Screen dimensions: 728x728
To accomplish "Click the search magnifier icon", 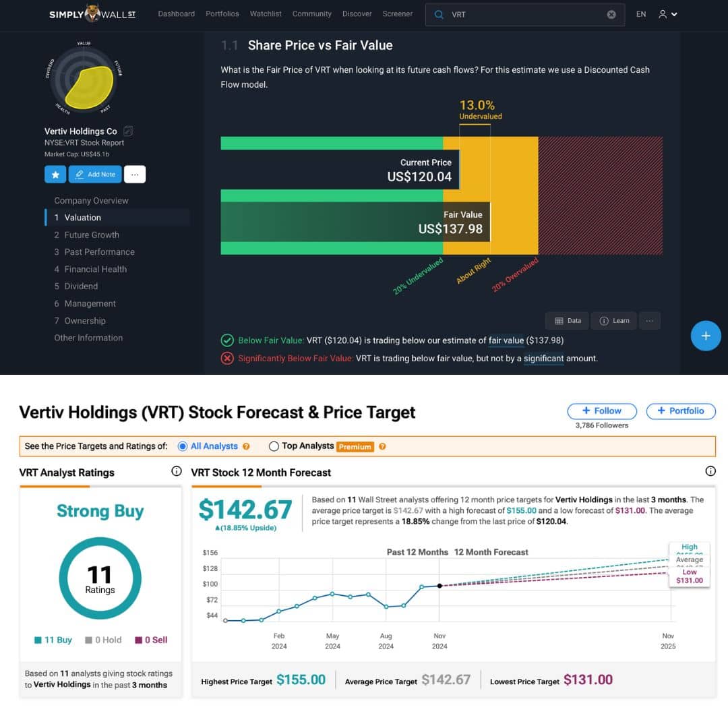I will click(x=439, y=14).
